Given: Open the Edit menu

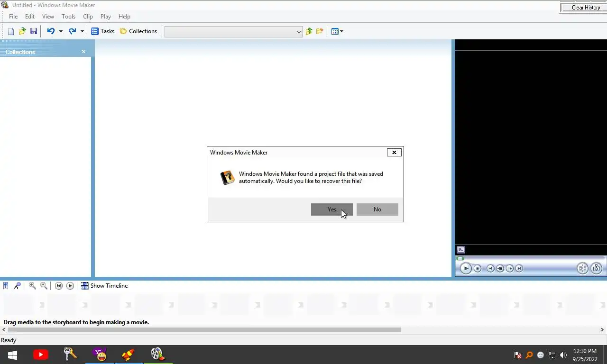Looking at the screenshot, I should pos(30,17).
